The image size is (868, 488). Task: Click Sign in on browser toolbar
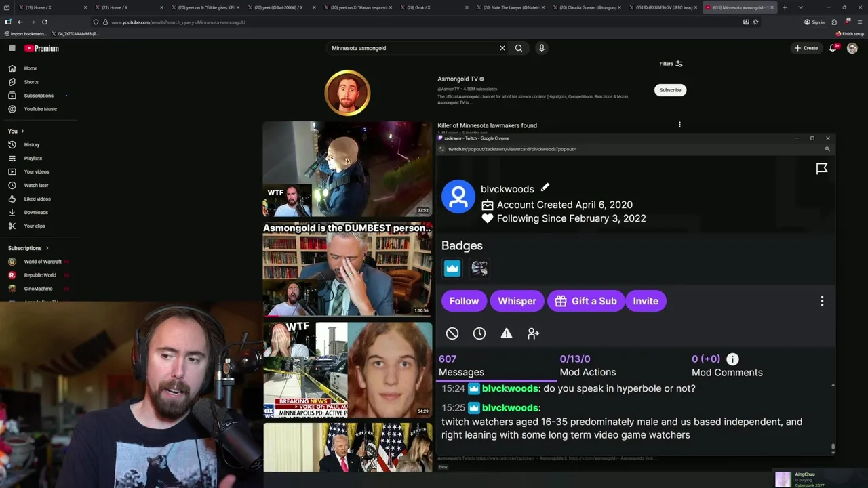(814, 22)
